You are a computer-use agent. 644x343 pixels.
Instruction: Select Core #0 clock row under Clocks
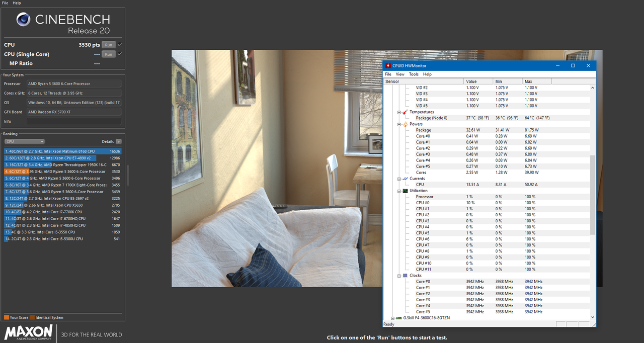pyautogui.click(x=487, y=282)
